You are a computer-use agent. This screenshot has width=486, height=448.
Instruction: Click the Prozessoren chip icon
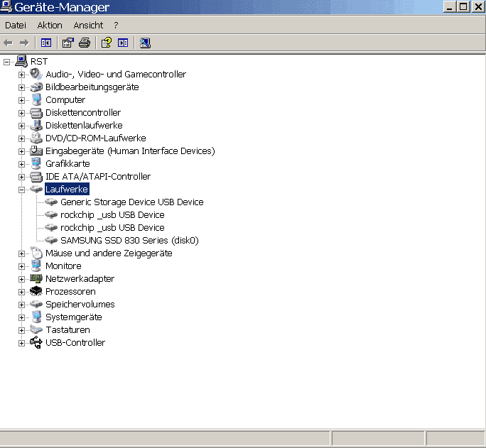[x=36, y=291]
